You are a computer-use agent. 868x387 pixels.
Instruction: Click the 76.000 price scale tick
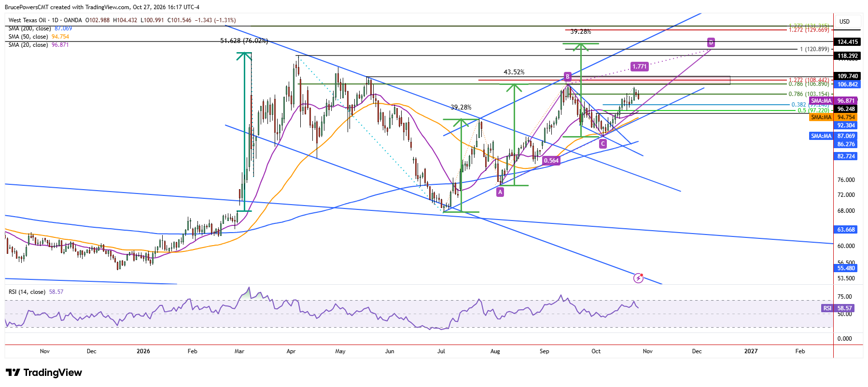pyautogui.click(x=846, y=180)
